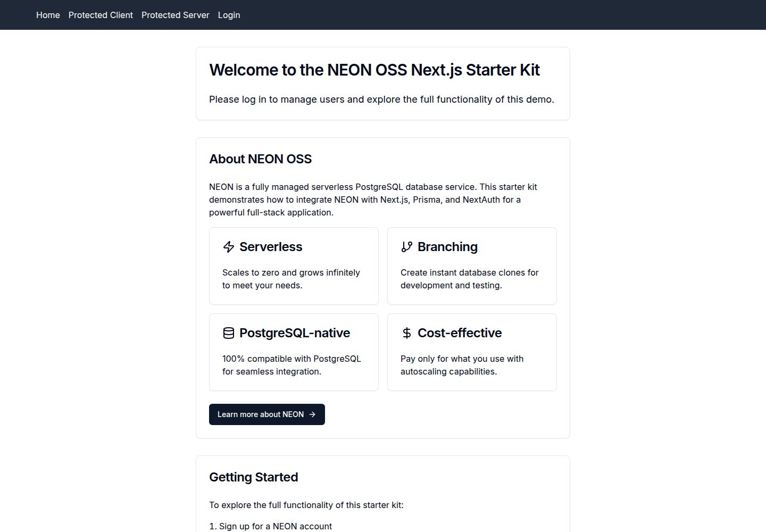The height and width of the screenshot is (532, 766).
Task: Go to Protected Server page
Action: point(175,15)
